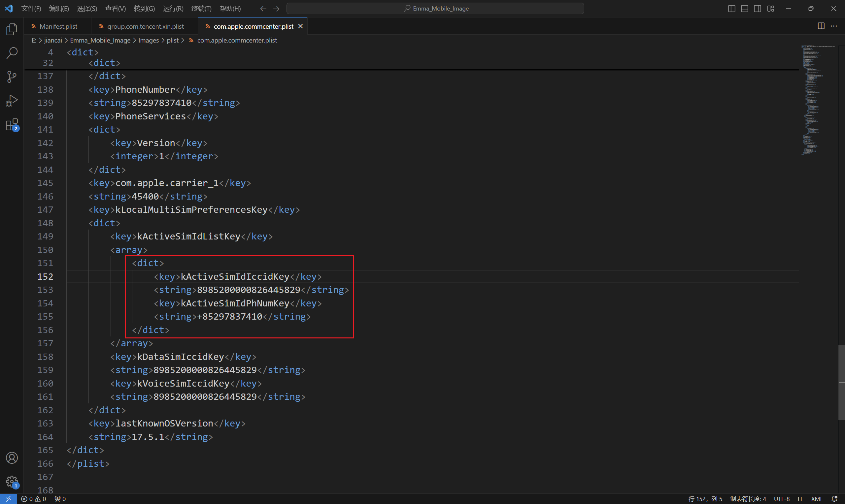Click the PhoneServices key on line 140

click(151, 116)
